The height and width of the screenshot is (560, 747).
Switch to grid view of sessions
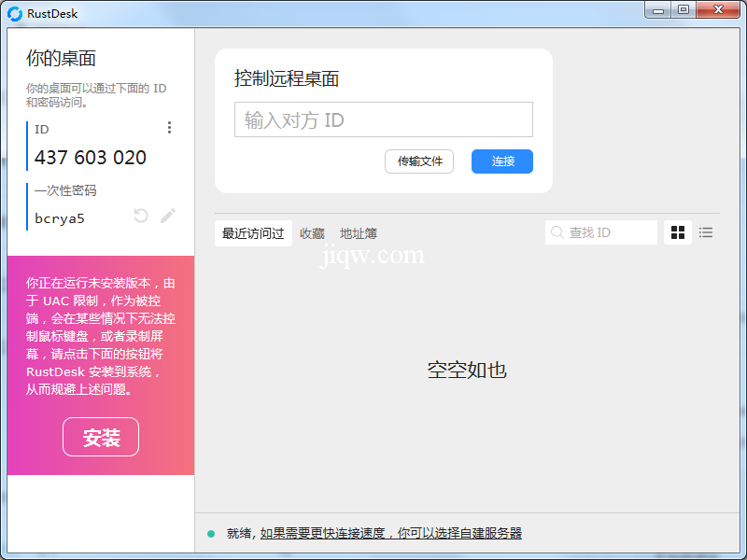[678, 232]
